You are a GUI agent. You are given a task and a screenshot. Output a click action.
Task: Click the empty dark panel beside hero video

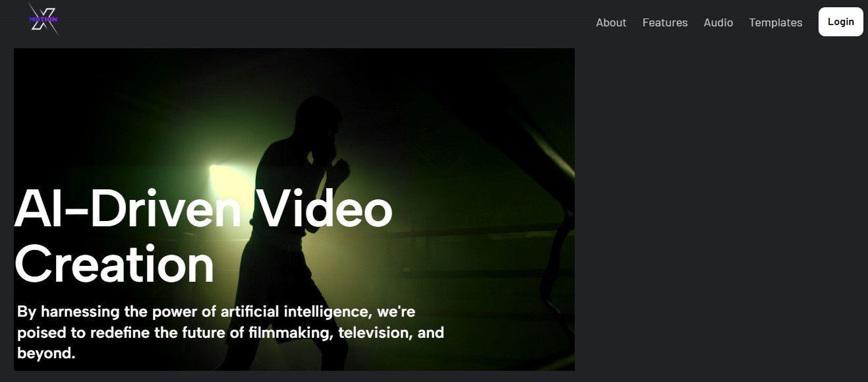(x=721, y=209)
